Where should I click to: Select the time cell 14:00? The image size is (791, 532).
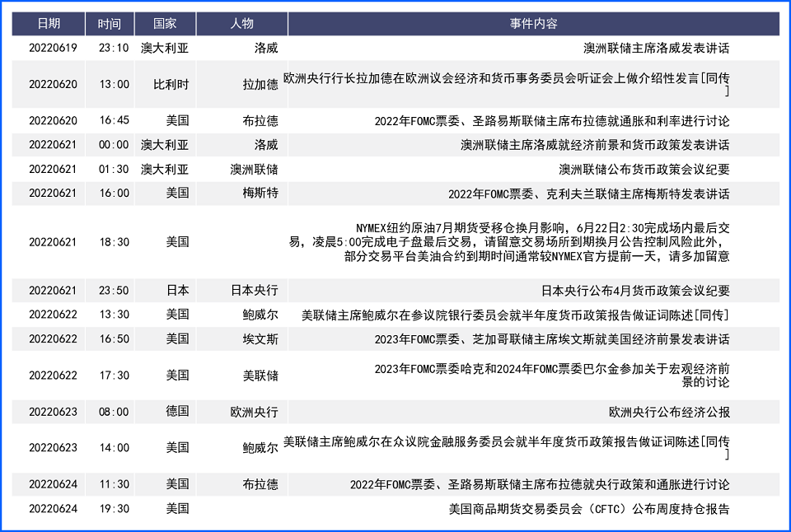coord(114,448)
